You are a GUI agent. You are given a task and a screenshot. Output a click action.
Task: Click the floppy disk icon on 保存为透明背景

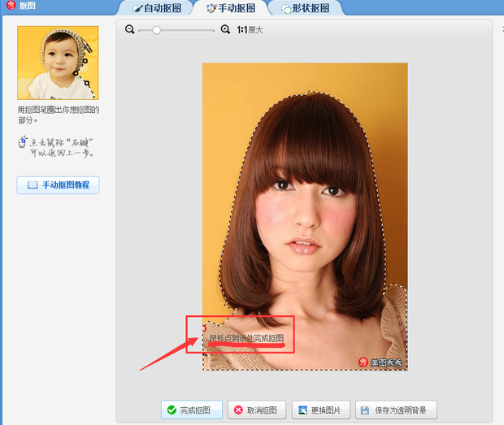[365, 410]
